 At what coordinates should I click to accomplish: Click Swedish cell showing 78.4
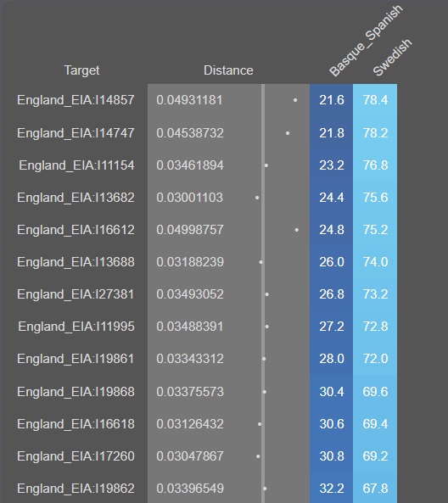pyautogui.click(x=375, y=100)
